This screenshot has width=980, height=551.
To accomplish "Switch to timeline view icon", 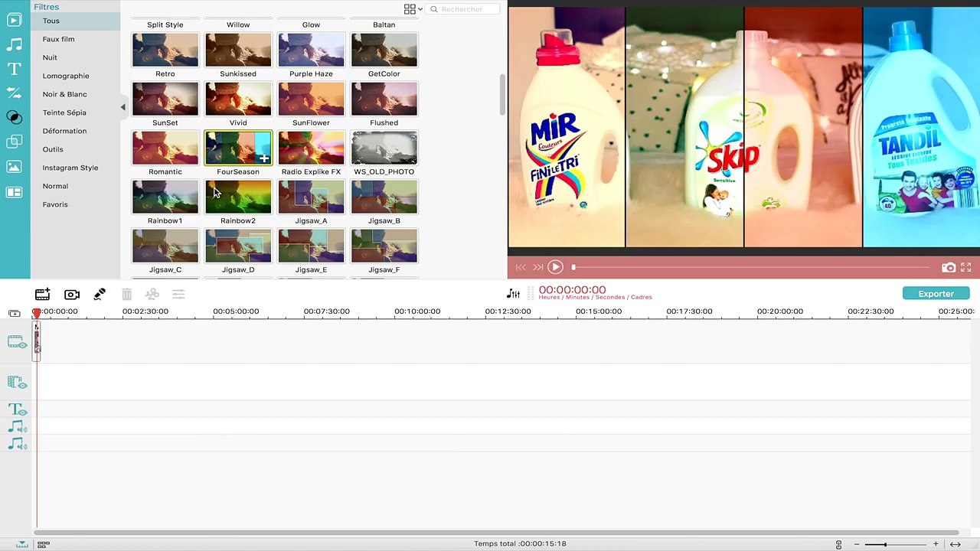I will point(22,544).
